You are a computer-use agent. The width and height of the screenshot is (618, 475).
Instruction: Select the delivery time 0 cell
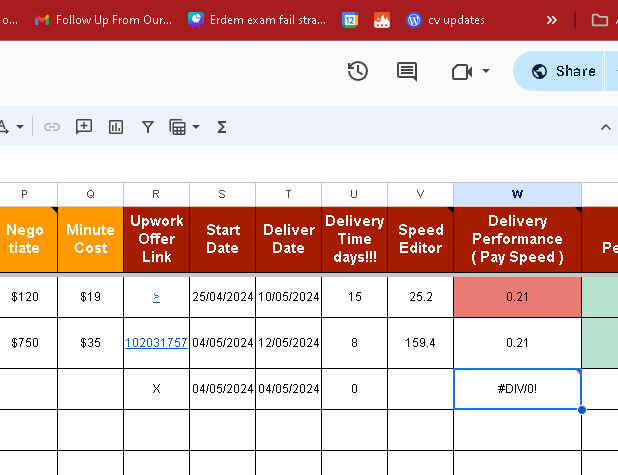pyautogui.click(x=354, y=389)
